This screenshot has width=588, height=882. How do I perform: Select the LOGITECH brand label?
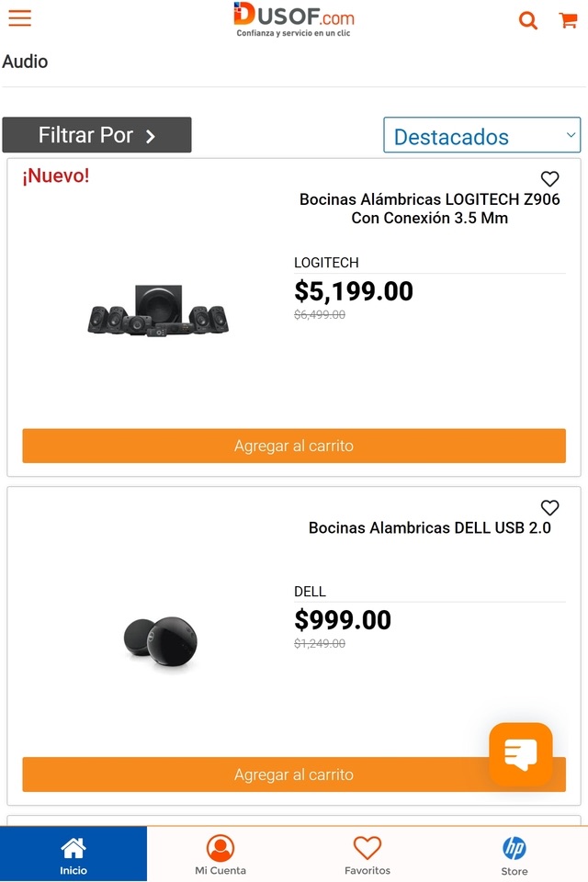[326, 263]
